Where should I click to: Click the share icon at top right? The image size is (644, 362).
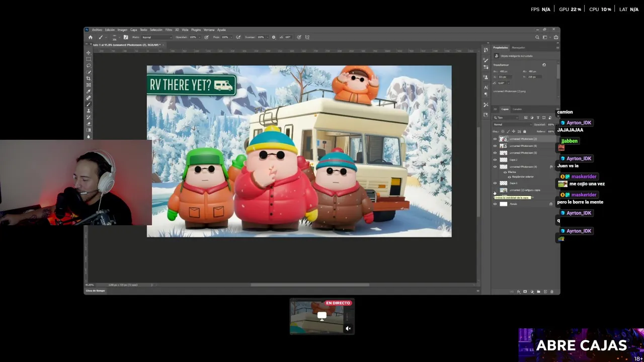[556, 37]
